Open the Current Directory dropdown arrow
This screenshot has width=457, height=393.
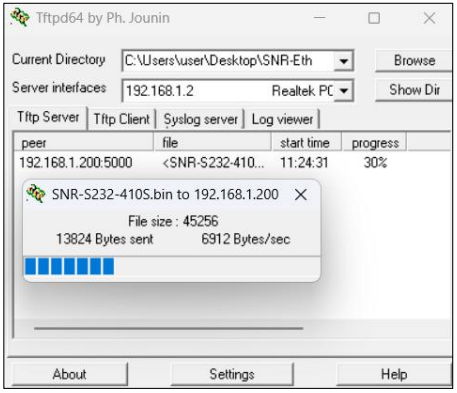click(x=343, y=61)
